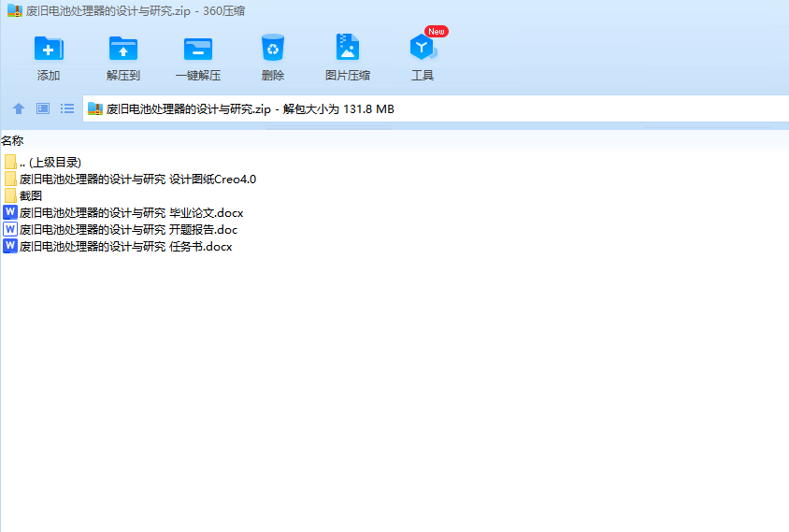This screenshot has height=532, width=789.
Task: Select the .. (上级目录) folder row
Action: [x=43, y=163]
